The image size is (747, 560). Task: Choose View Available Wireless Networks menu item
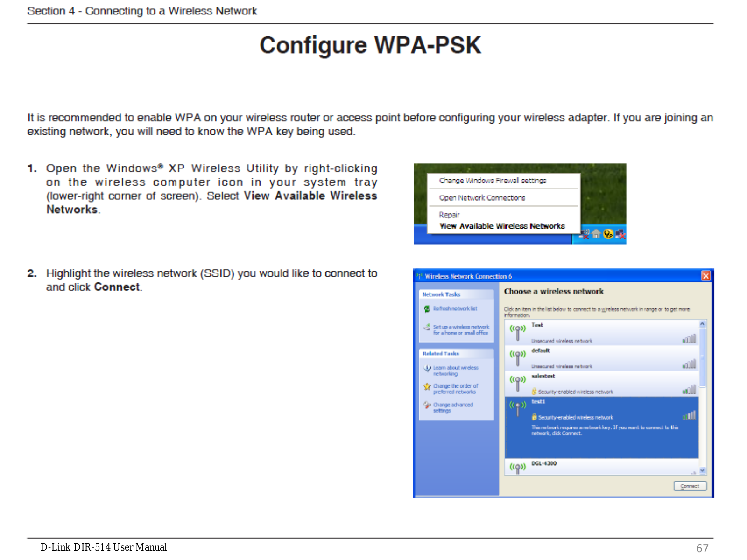[x=502, y=226]
